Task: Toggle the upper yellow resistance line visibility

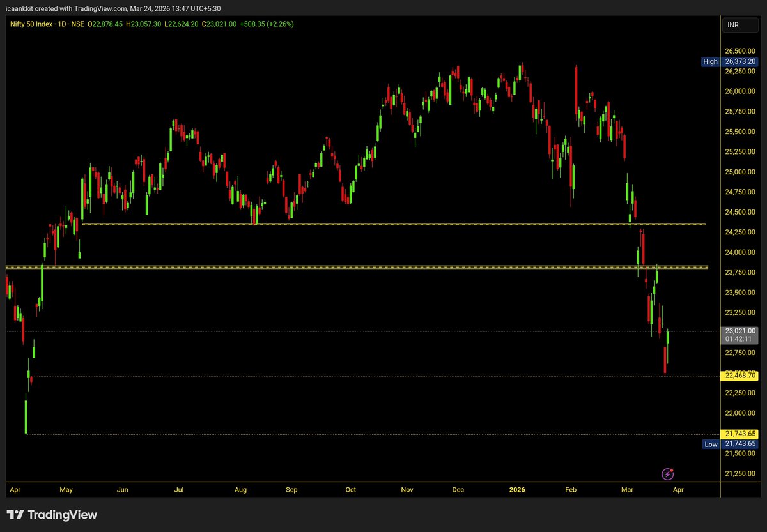Action: 383,224
